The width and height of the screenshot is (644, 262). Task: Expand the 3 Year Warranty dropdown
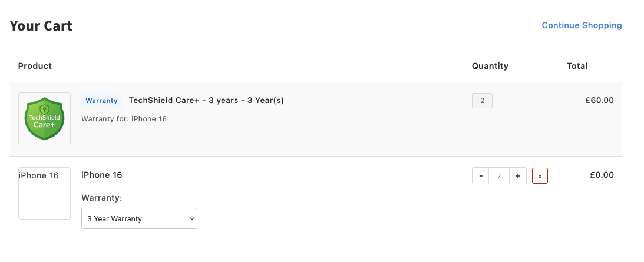(x=139, y=218)
